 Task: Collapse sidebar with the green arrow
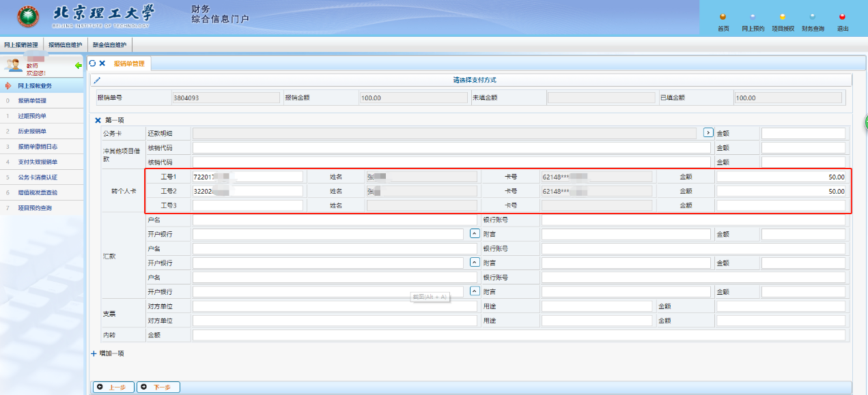pyautogui.click(x=79, y=65)
